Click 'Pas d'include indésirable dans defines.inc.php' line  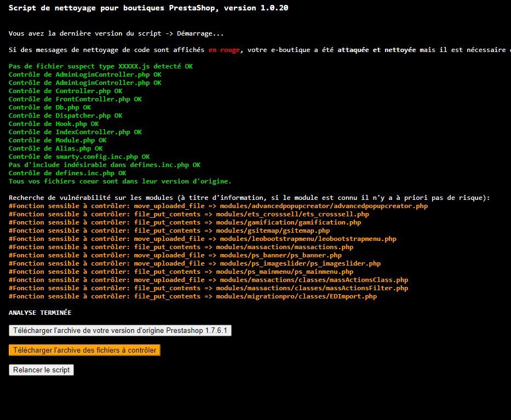pyautogui.click(x=105, y=165)
